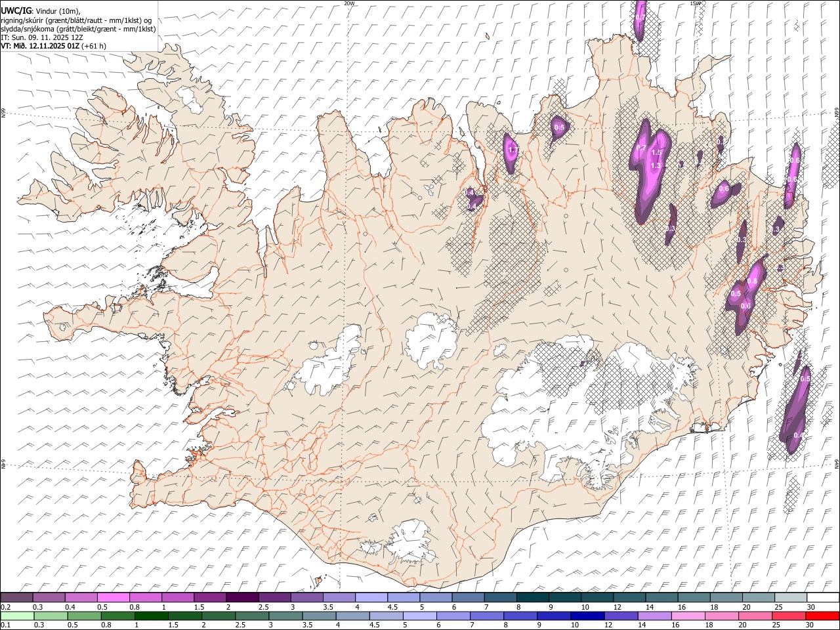Select the palest green 0.1 rain legend swatch
The height and width of the screenshot is (630, 840).
[x=17, y=616]
